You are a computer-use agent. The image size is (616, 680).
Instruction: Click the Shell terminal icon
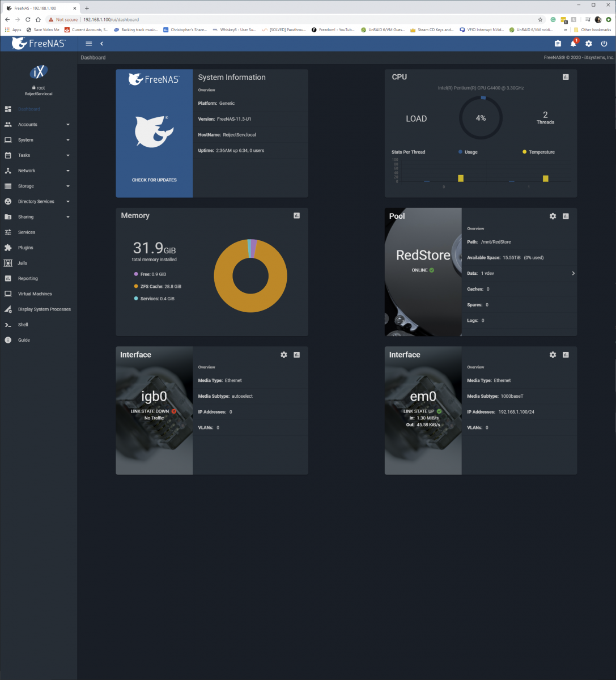(8, 325)
